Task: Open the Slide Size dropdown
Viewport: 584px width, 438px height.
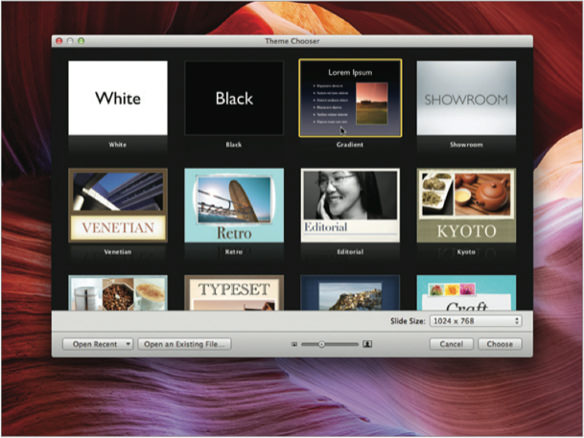Action: coord(476,321)
